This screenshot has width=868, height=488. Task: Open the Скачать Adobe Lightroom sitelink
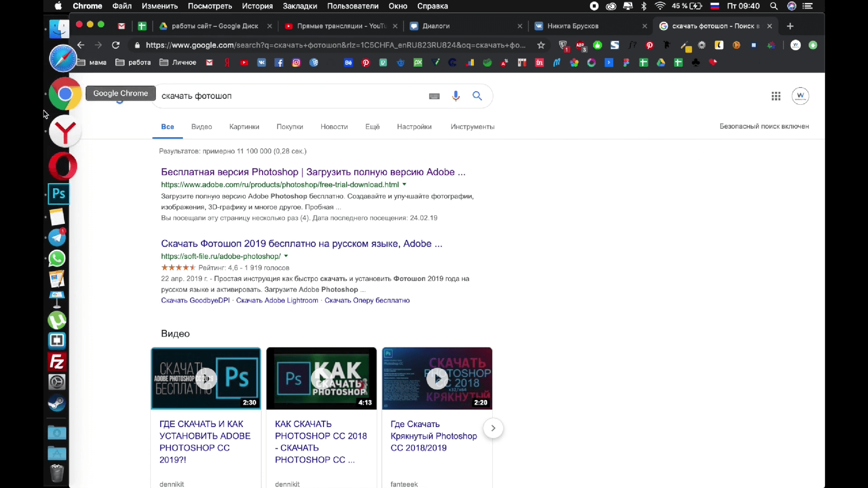tap(277, 300)
